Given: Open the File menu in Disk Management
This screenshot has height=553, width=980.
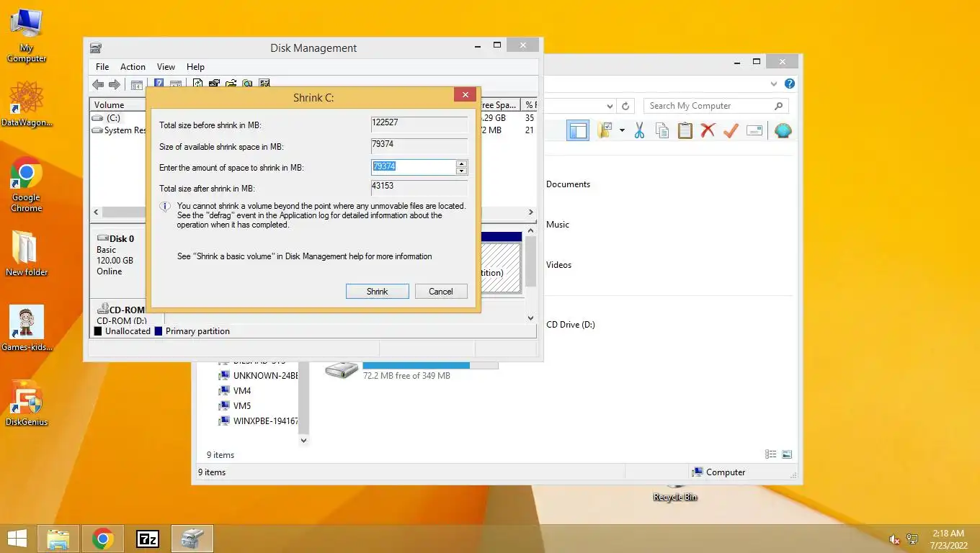Looking at the screenshot, I should (x=102, y=67).
